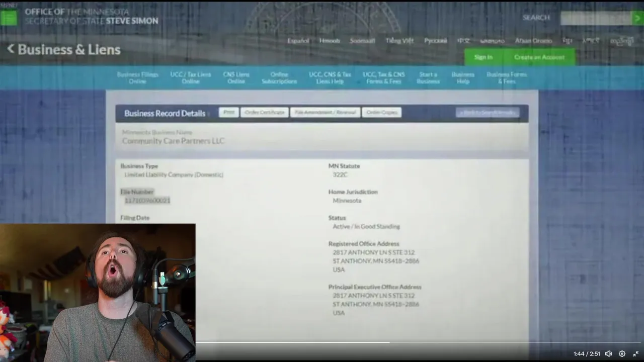
Task: Open Business Help menu item
Action: point(463,77)
